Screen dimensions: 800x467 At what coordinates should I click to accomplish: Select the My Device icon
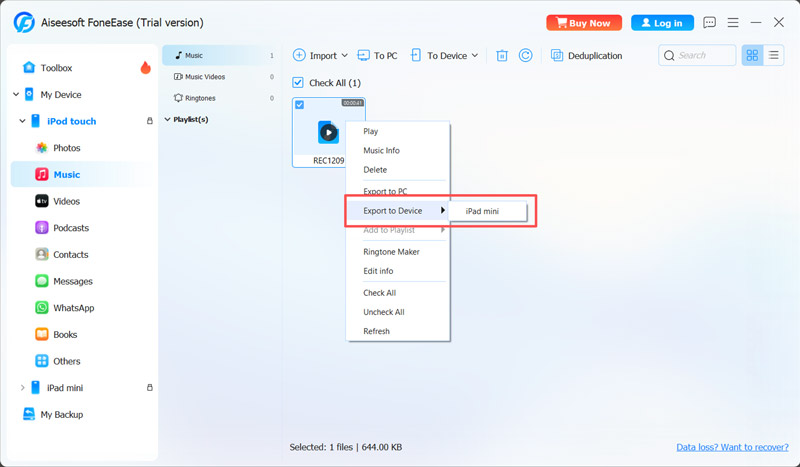[x=29, y=94]
